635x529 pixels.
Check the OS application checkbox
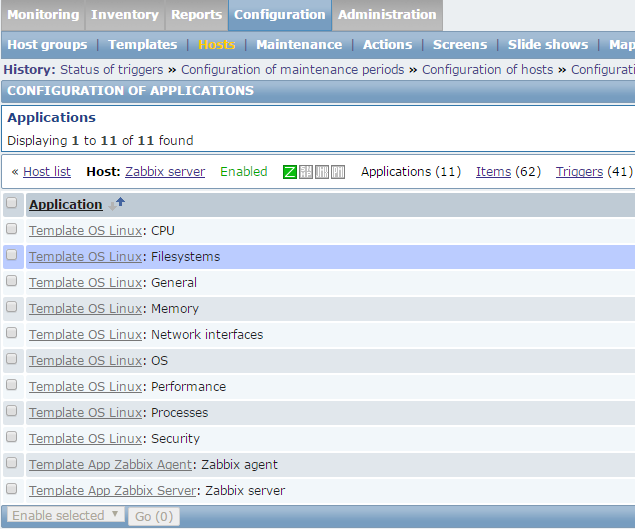coord(12,358)
